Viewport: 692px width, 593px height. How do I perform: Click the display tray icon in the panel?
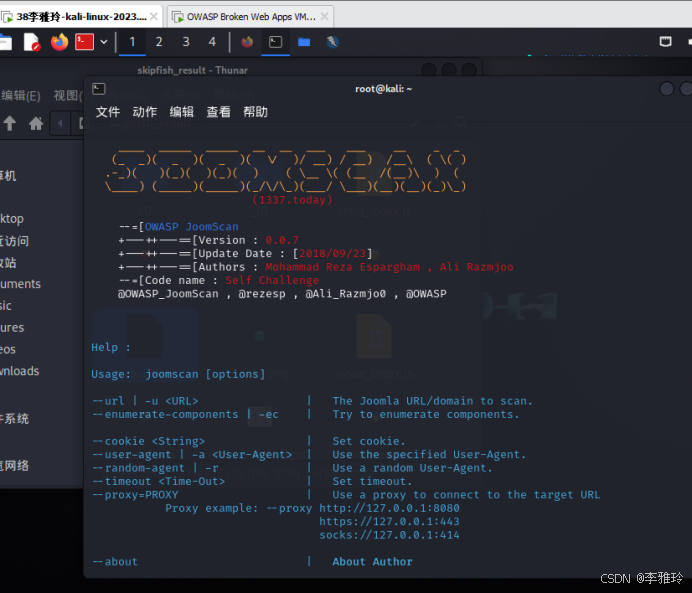[666, 42]
